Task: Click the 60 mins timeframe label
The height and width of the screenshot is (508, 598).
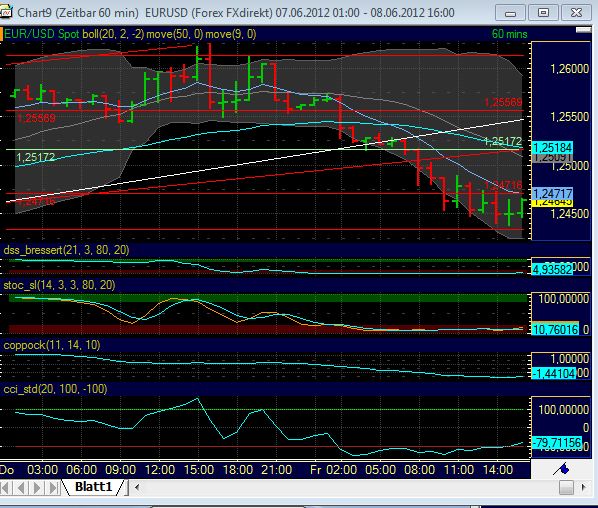Action: point(510,34)
